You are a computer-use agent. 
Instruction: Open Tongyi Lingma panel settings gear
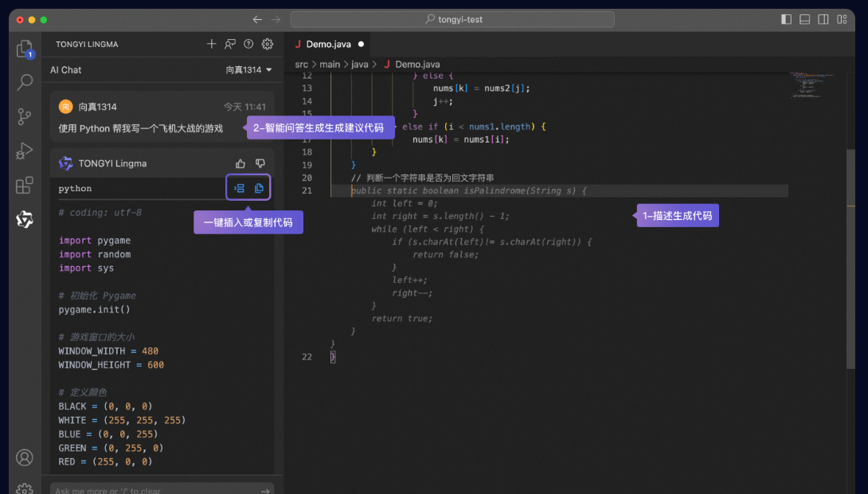click(268, 44)
